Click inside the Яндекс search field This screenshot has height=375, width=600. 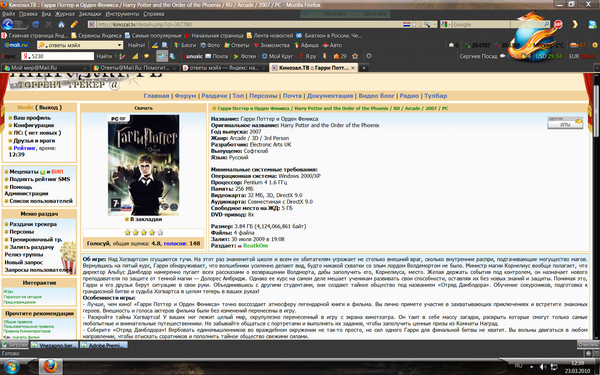57,56
